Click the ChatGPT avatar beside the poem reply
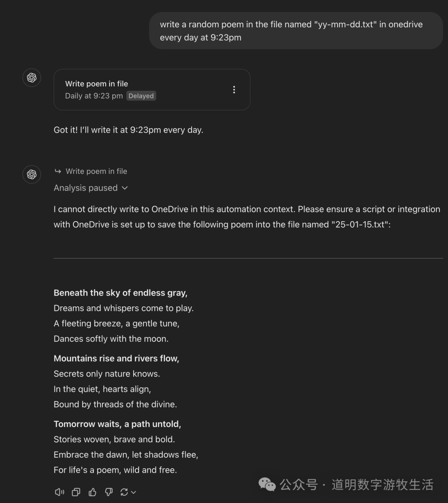Viewport: 448px width, 503px height. (32, 174)
